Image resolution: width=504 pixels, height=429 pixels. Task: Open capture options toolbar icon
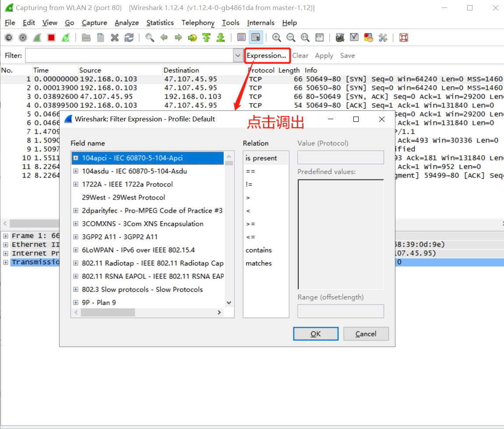click(x=23, y=38)
